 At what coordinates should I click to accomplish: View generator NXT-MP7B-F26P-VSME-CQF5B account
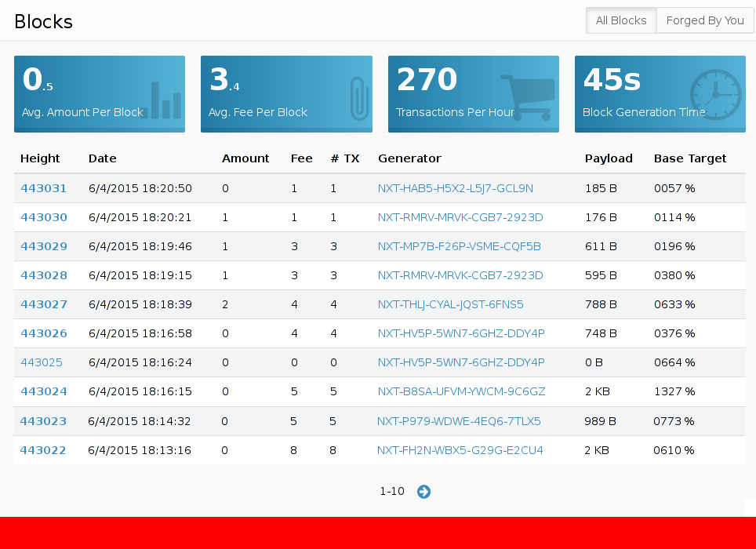coord(459,246)
